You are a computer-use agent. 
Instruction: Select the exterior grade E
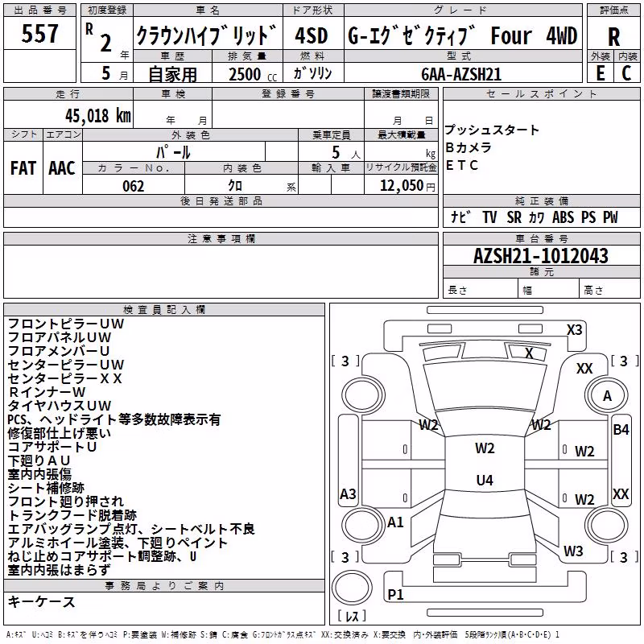(600, 73)
